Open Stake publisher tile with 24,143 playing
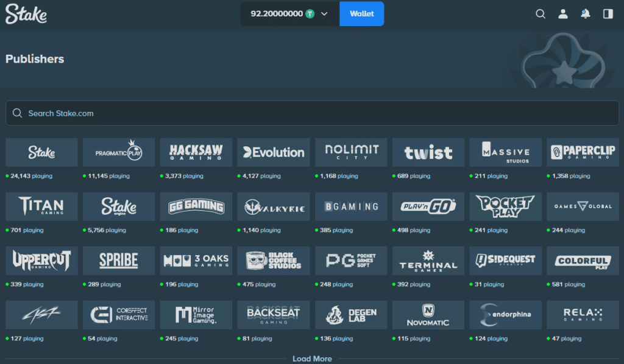This screenshot has height=364, width=624. tap(41, 152)
